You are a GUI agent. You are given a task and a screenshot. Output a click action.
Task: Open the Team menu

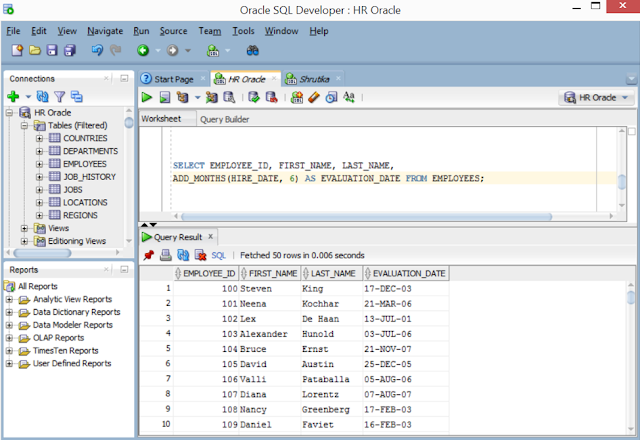coord(210,31)
